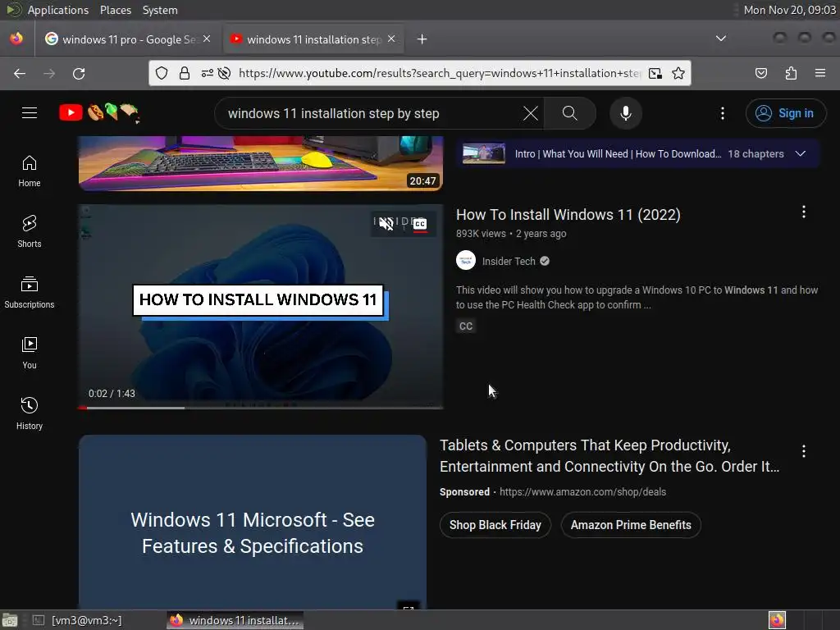Viewport: 840px width, 630px height.
Task: Open Pocket save button in toolbar
Action: 760,73
